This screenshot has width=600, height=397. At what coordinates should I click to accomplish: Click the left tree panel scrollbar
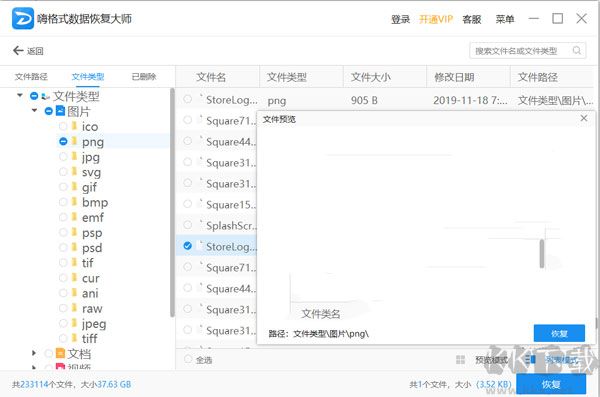[172, 202]
